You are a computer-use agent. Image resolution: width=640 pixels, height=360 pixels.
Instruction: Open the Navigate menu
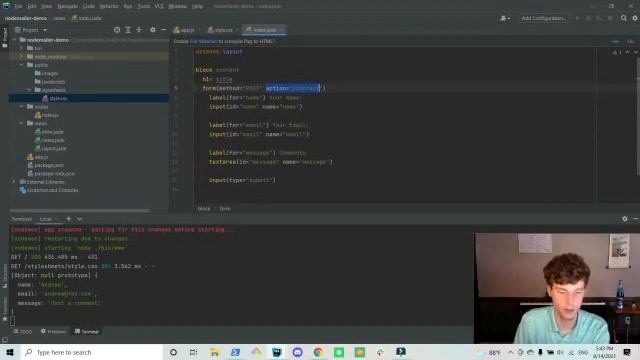tap(67, 6)
